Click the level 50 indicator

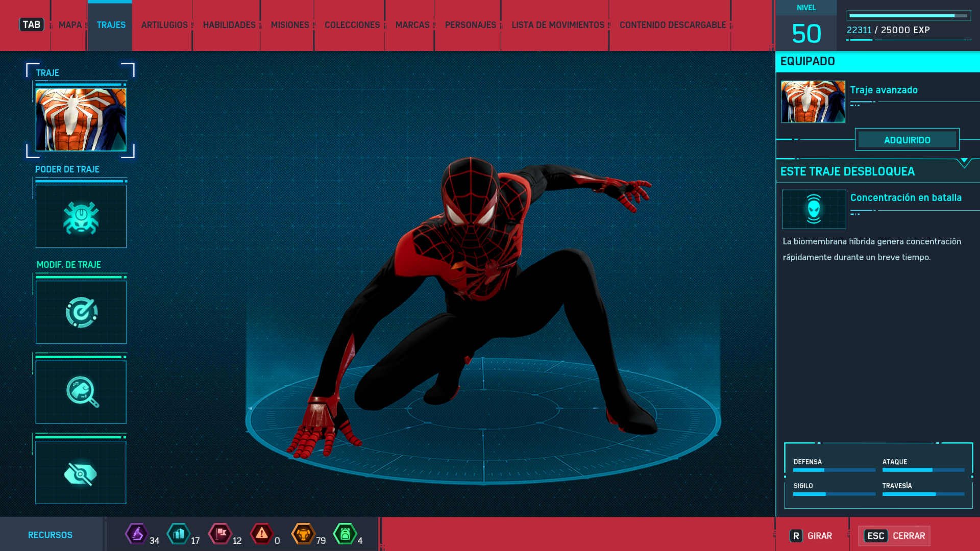pyautogui.click(x=806, y=34)
